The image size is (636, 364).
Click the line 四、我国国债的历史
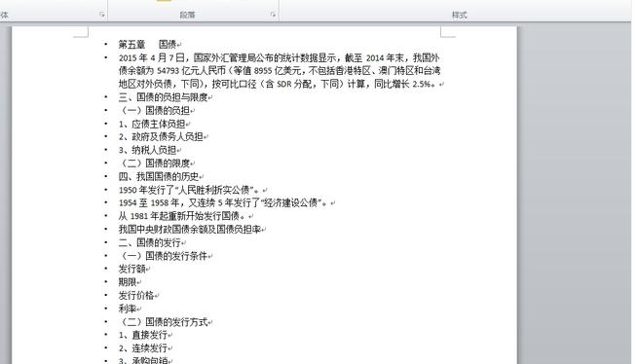point(159,176)
